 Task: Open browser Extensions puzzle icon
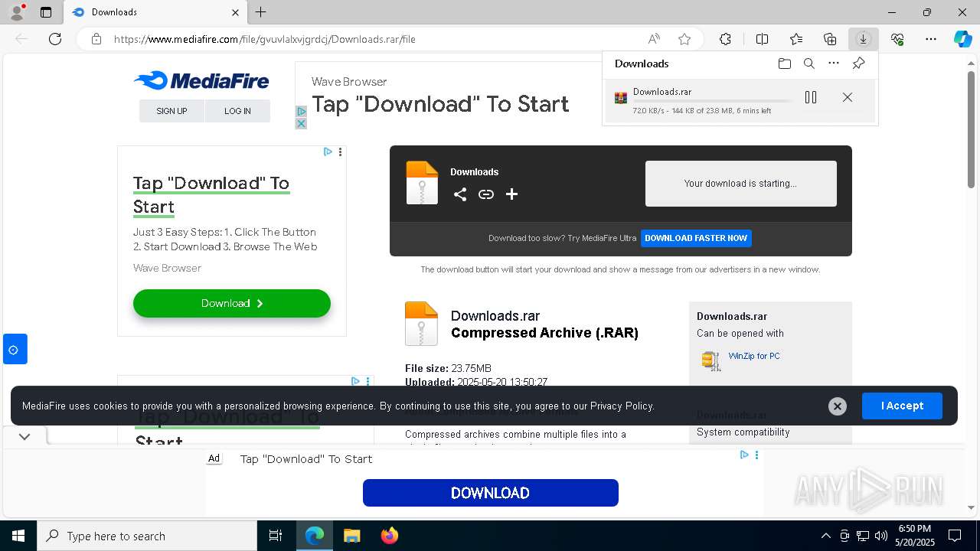point(725,39)
